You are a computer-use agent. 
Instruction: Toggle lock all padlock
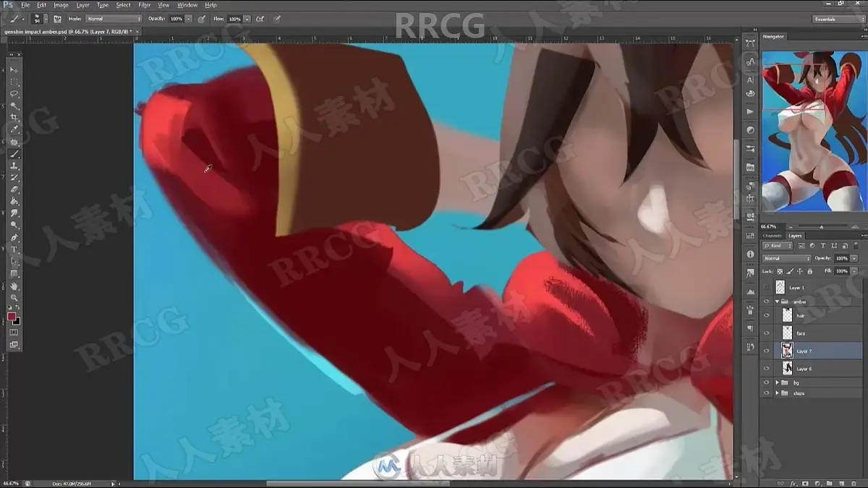point(809,271)
